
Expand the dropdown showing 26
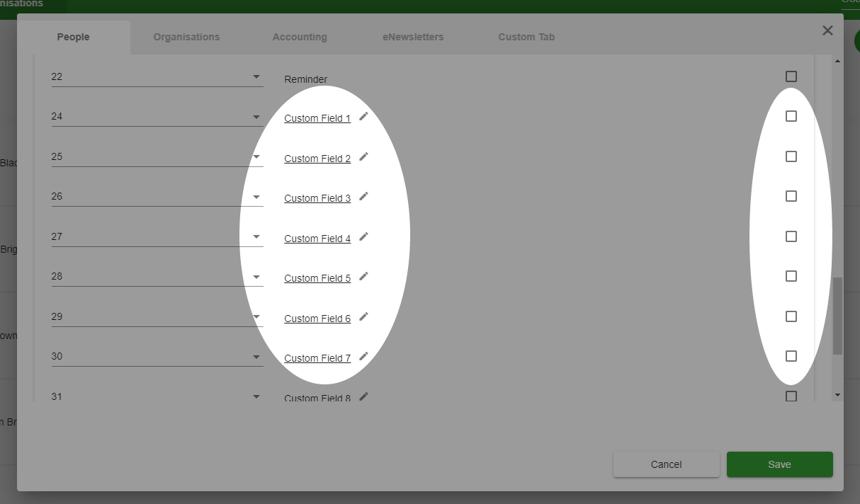pyautogui.click(x=157, y=197)
